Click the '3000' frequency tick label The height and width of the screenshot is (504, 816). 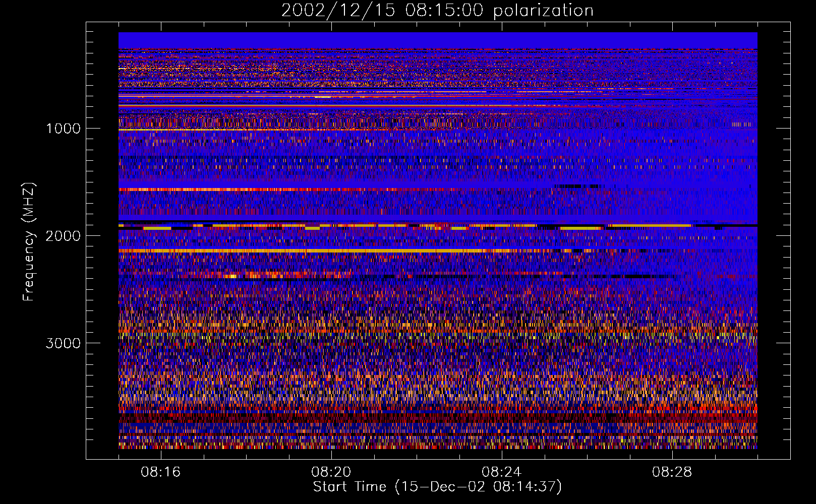click(63, 343)
